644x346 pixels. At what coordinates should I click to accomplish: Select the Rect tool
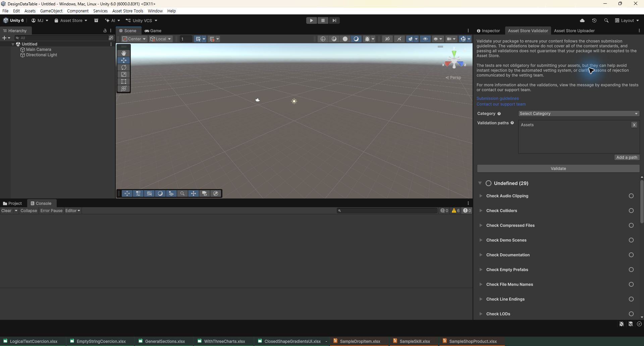tap(124, 81)
